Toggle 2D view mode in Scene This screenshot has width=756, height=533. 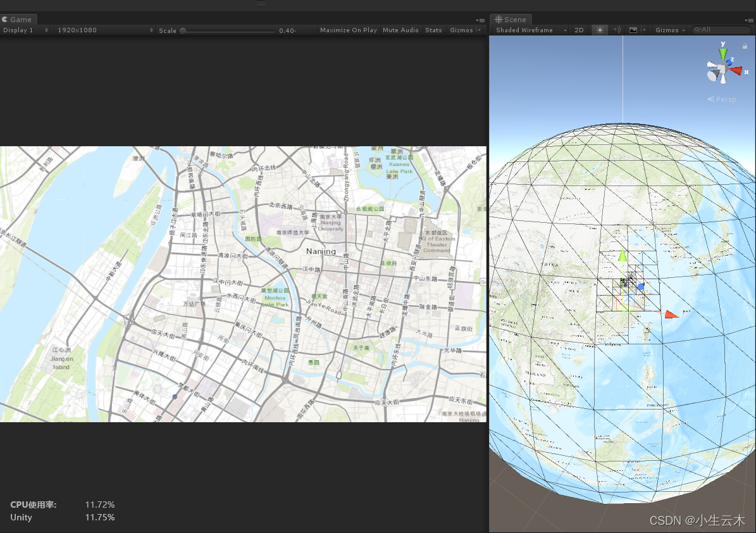coord(579,30)
